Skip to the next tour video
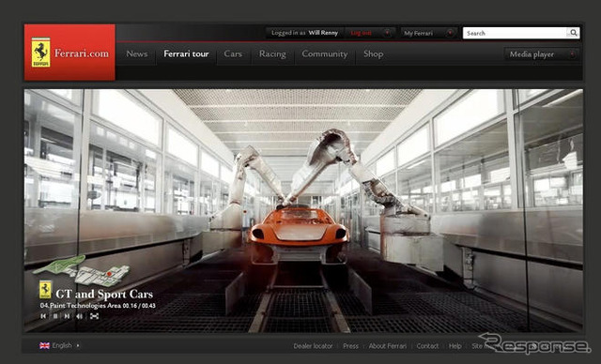601x364 pixels. pos(67,316)
